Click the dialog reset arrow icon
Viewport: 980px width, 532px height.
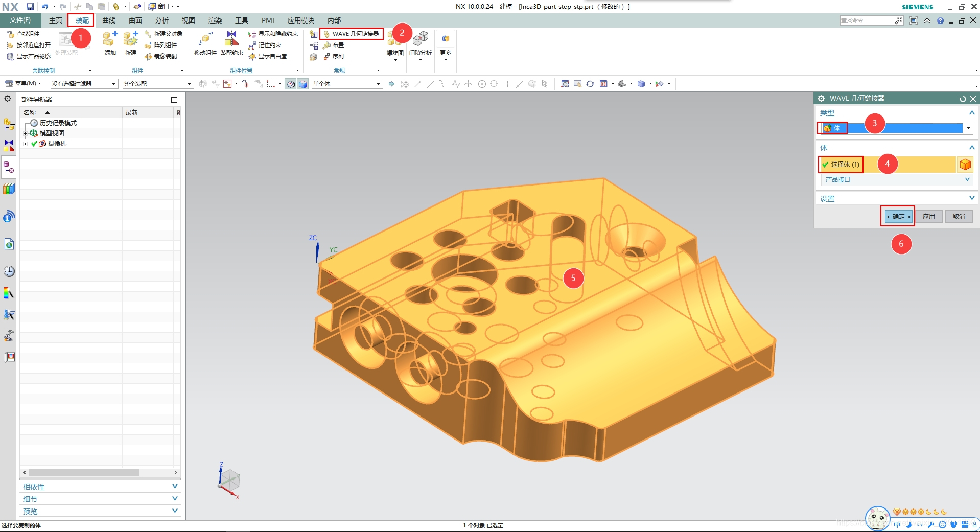(963, 99)
